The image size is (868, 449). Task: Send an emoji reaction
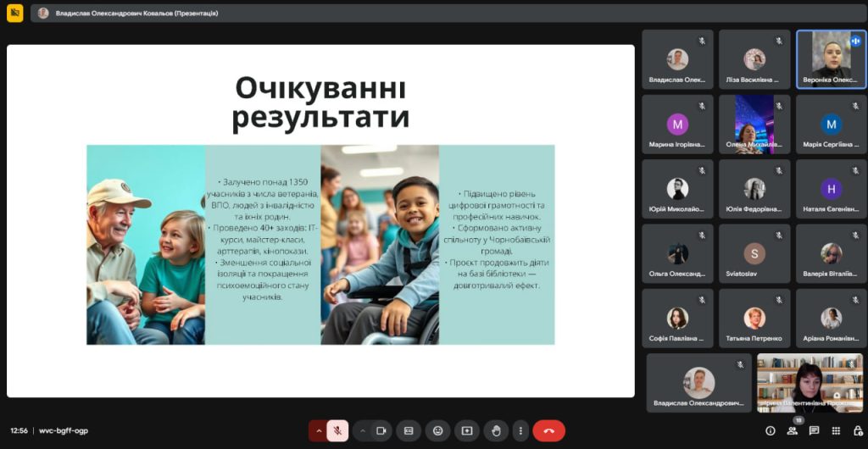(x=437, y=430)
